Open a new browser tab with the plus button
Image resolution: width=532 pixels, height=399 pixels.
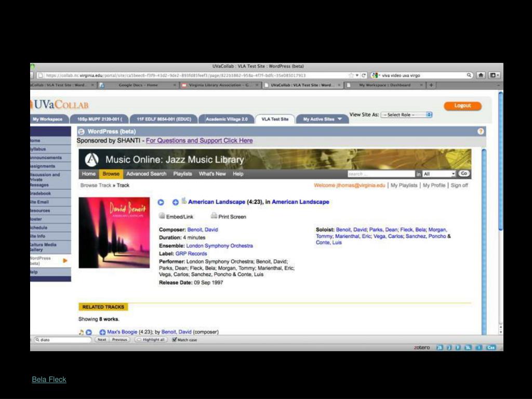click(431, 85)
